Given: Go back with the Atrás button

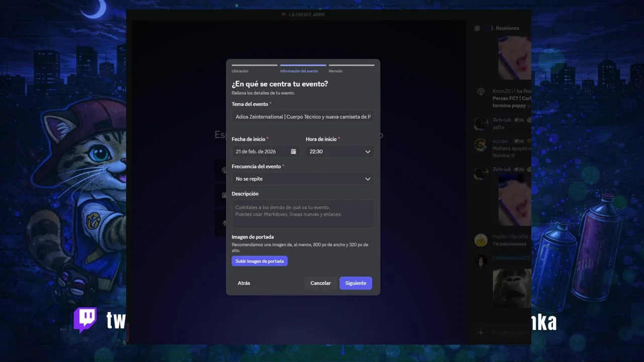Looking at the screenshot, I should point(244,283).
